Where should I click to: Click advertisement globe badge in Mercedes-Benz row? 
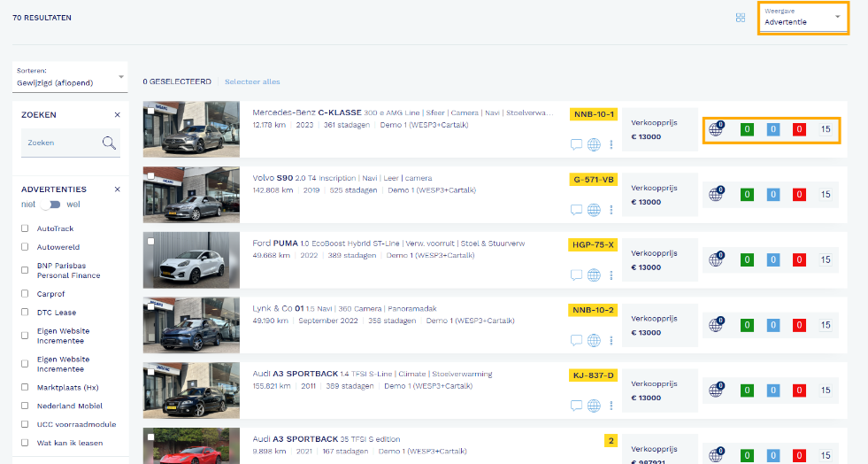pyautogui.click(x=717, y=129)
